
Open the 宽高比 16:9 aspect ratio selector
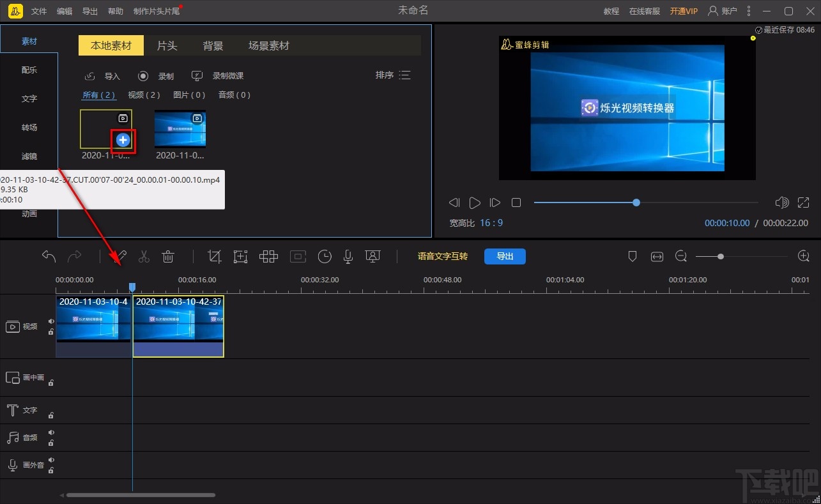pos(491,223)
